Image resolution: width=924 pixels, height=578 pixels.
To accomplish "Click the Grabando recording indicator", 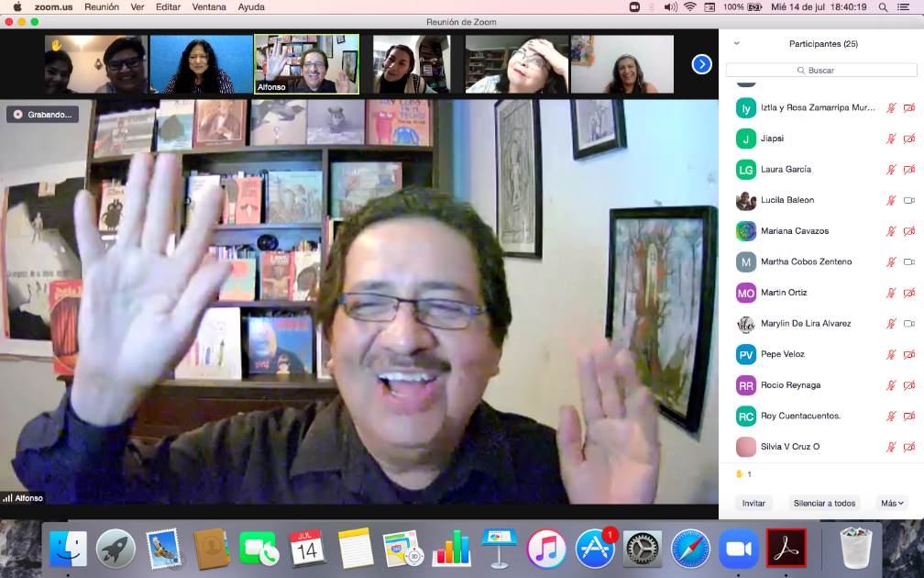I will (42, 115).
